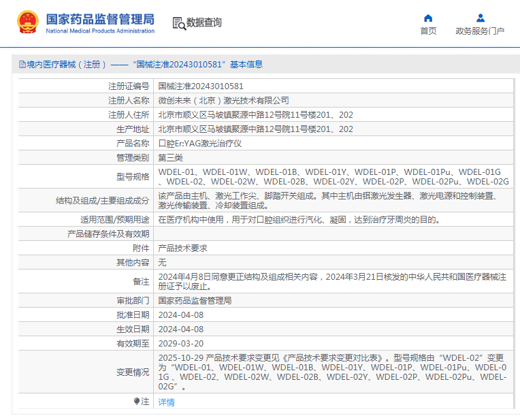Click National Medical Products Administration subtitle
Image resolution: width=520 pixels, height=420 pixels.
coord(100,31)
